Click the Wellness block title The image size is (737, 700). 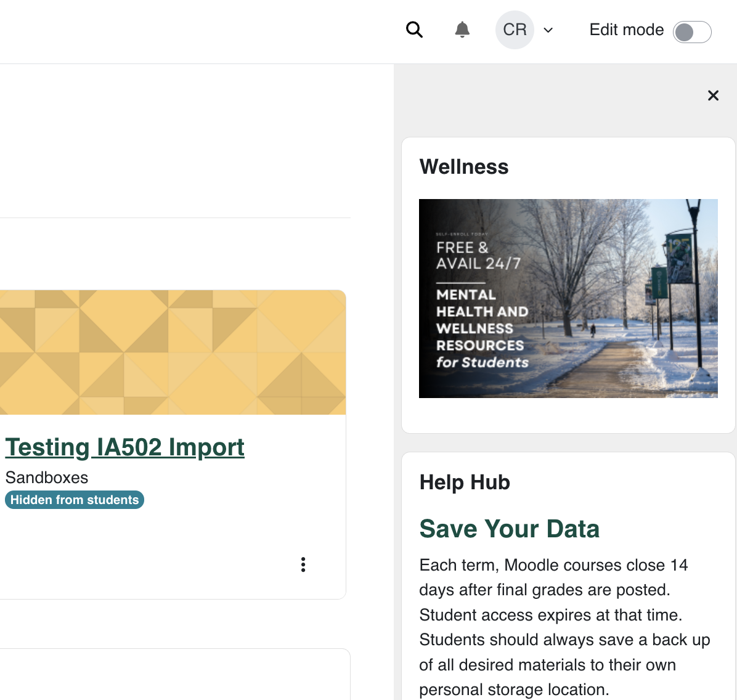pos(464,166)
